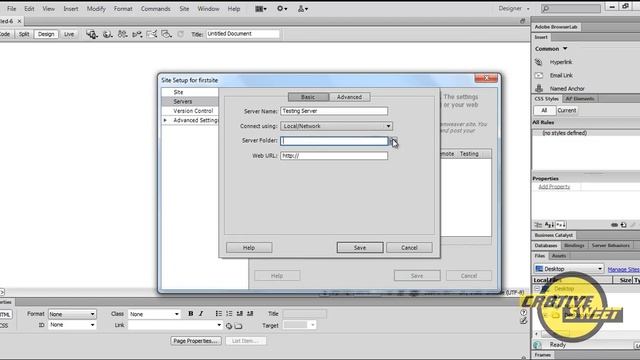
Task: Open the Class dropdown in Properties
Action: [154, 314]
